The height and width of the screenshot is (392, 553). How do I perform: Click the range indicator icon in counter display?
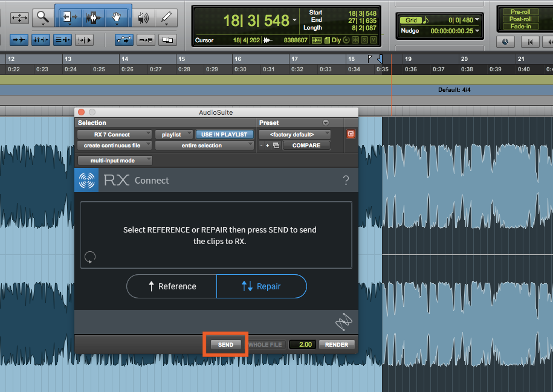(x=316, y=40)
